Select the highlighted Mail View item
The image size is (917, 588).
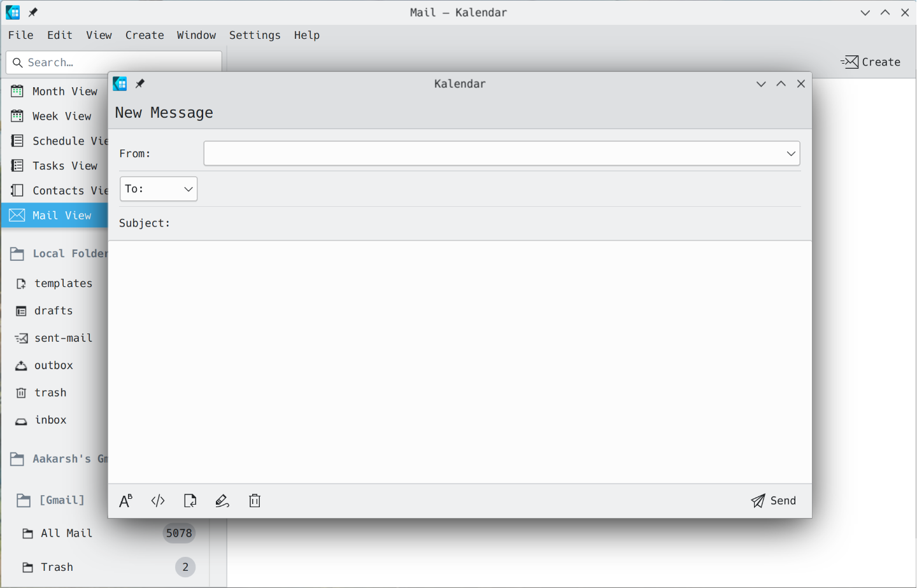(x=62, y=215)
